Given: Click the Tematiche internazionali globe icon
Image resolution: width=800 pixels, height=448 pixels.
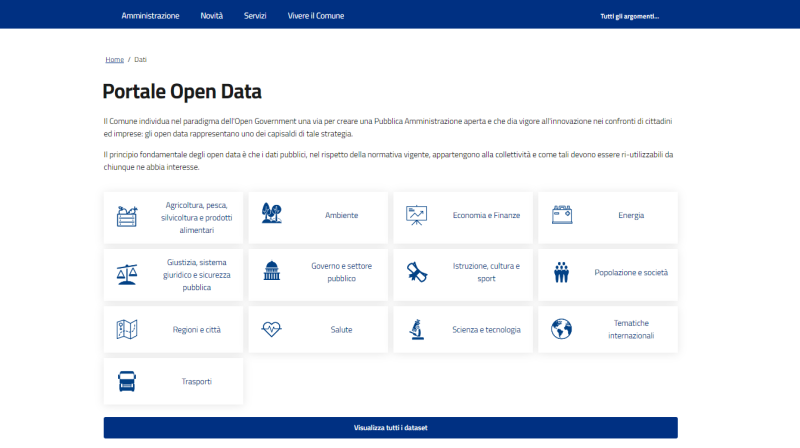Looking at the screenshot, I should (561, 329).
